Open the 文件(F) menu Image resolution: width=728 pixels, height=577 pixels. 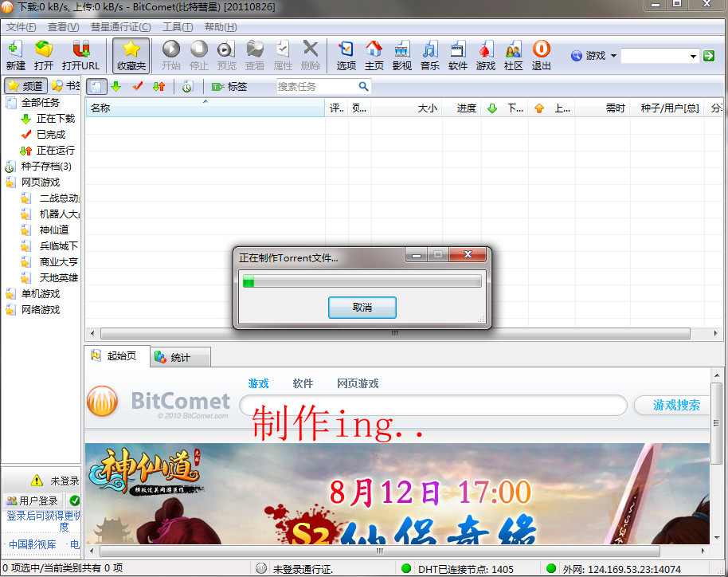(21, 27)
